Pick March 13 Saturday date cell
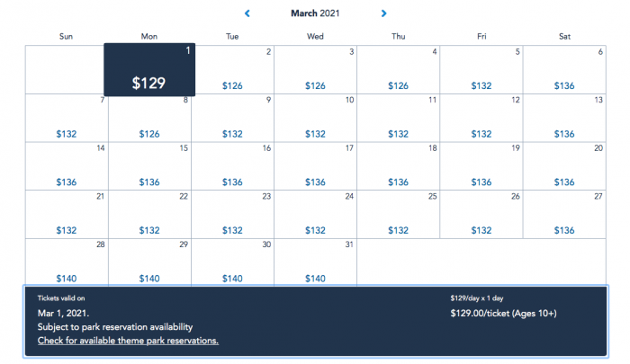This screenshot has width=630, height=364. coord(564,118)
